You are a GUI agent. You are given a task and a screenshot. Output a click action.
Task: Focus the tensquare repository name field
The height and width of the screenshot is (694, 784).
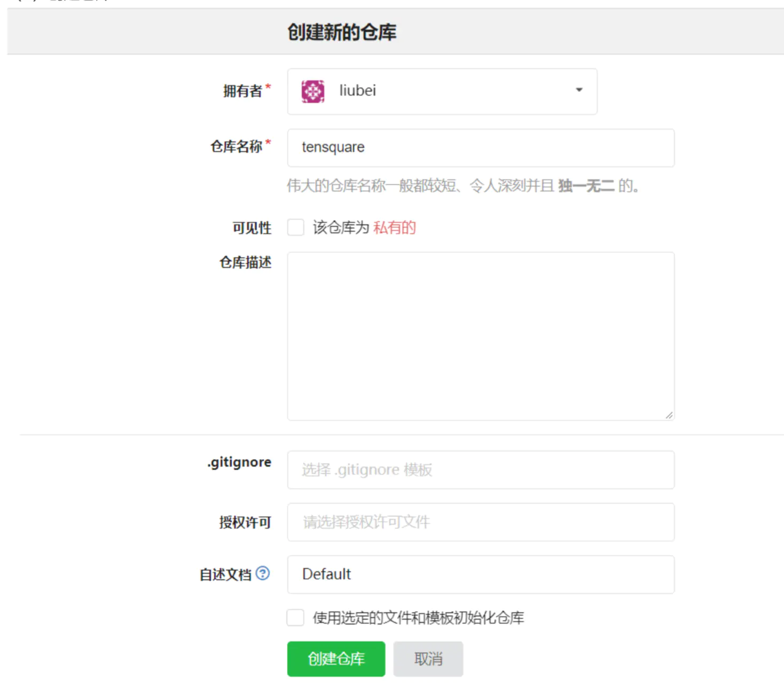[481, 148]
